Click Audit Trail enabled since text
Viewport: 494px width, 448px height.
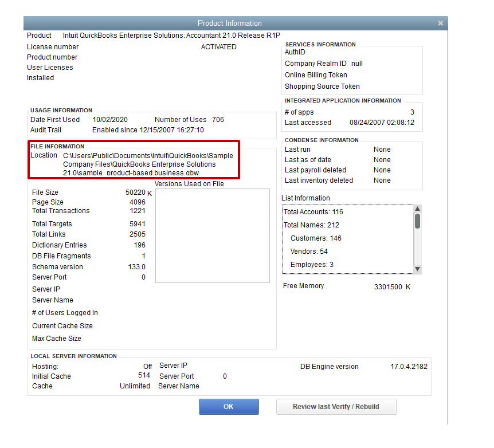tap(148, 130)
